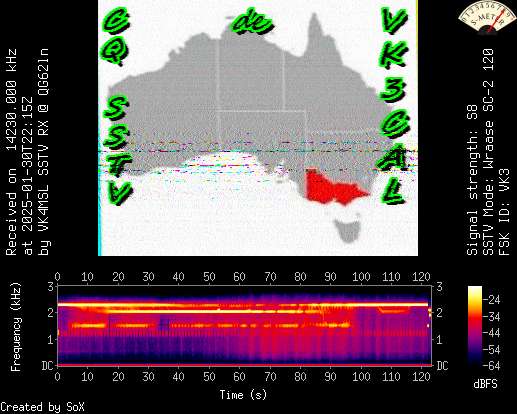
Task: Click the 'Time (s)' axis label
Action: pos(243,395)
